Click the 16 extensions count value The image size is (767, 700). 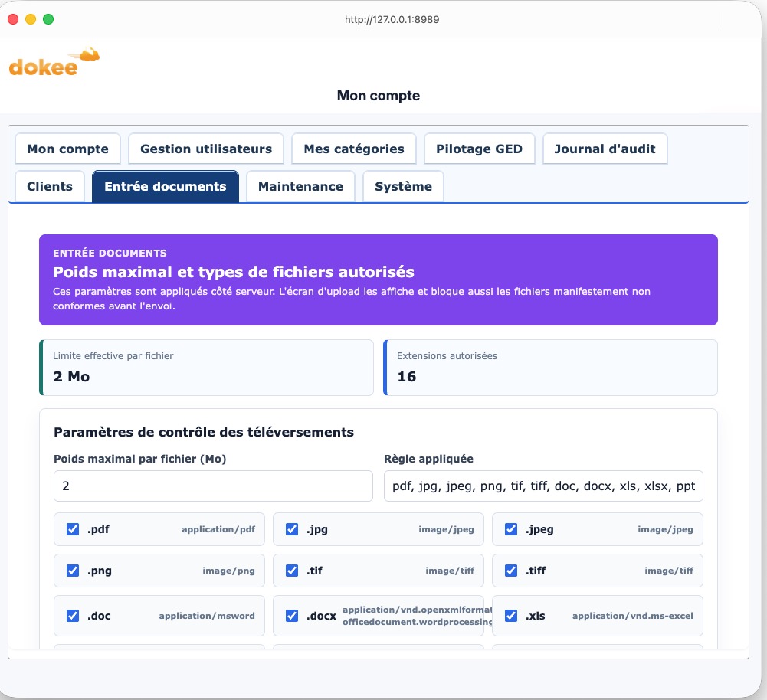pos(407,376)
